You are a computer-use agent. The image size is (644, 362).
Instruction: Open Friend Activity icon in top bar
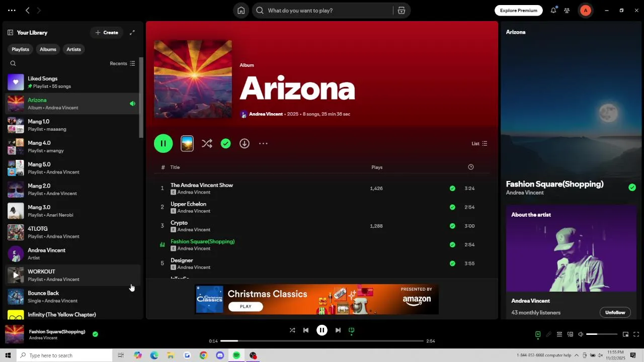pos(567,11)
